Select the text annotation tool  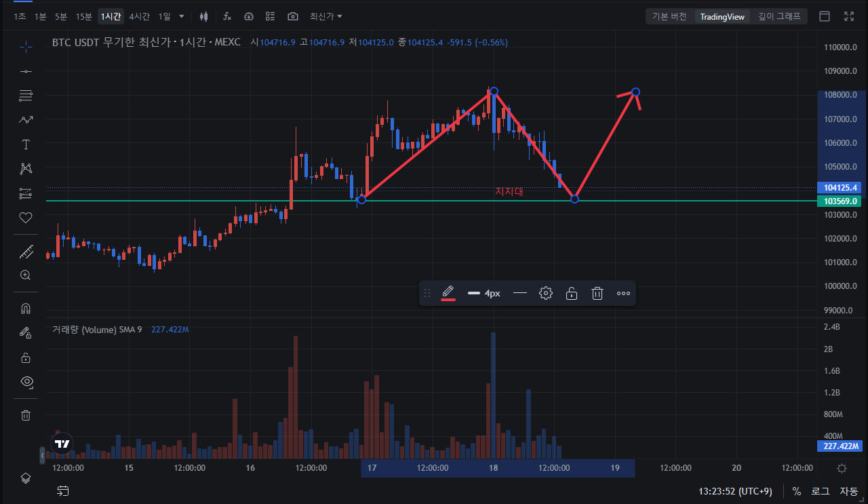[x=26, y=144]
